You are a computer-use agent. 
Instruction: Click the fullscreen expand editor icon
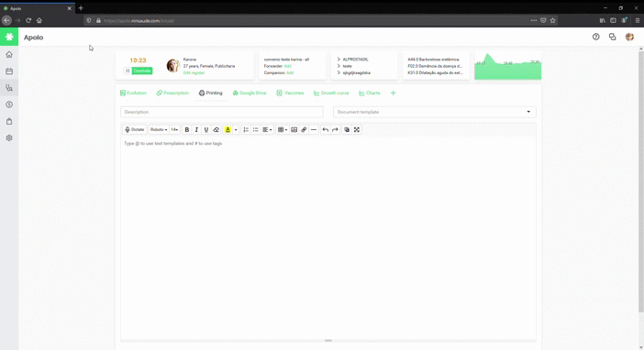point(357,130)
